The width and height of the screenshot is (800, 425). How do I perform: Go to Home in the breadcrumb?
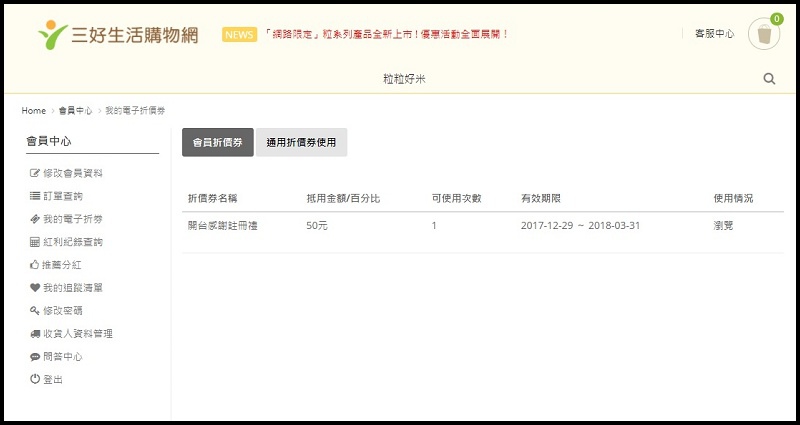(x=34, y=110)
